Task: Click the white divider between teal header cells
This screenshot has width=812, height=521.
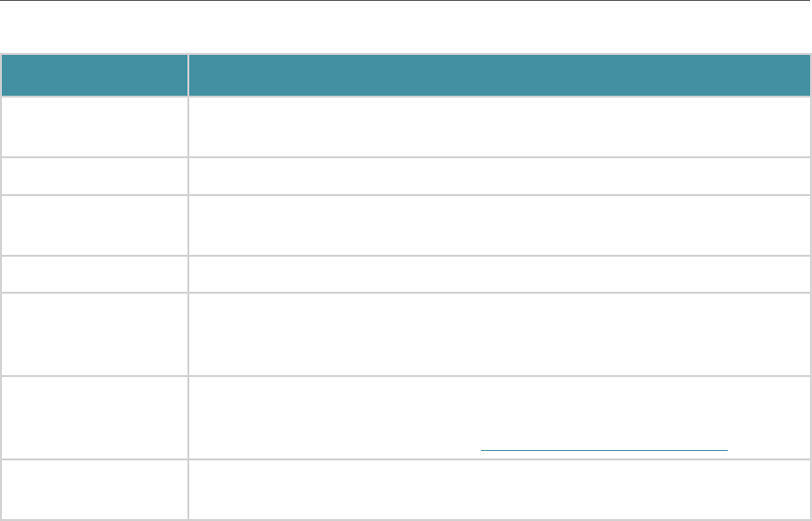Action: click(x=187, y=75)
